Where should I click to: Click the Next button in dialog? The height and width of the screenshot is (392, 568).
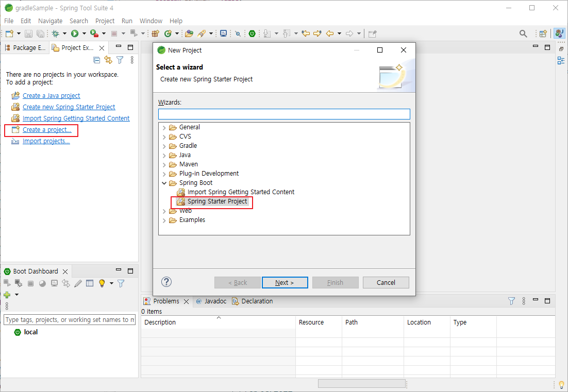[x=285, y=283]
